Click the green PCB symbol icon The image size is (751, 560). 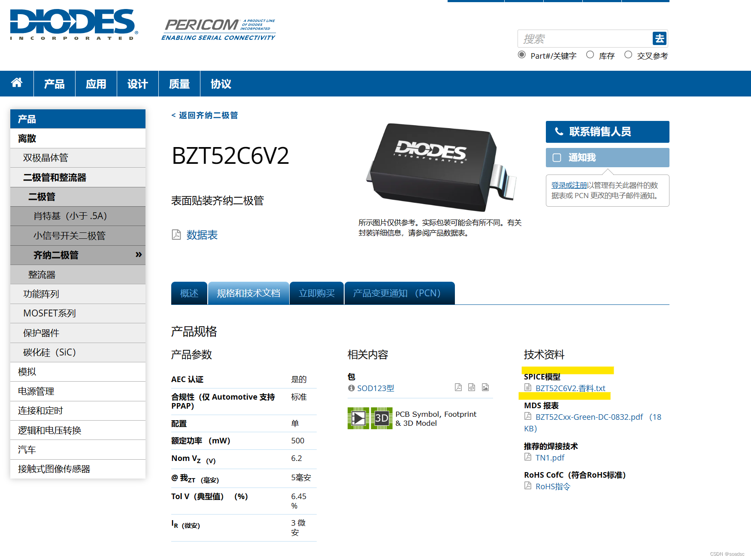[358, 418]
